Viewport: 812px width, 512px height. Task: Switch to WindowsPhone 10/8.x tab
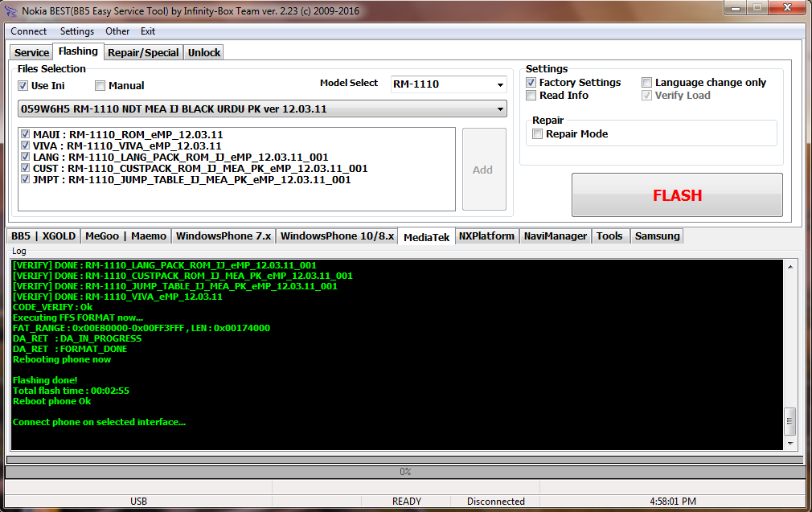pos(337,236)
